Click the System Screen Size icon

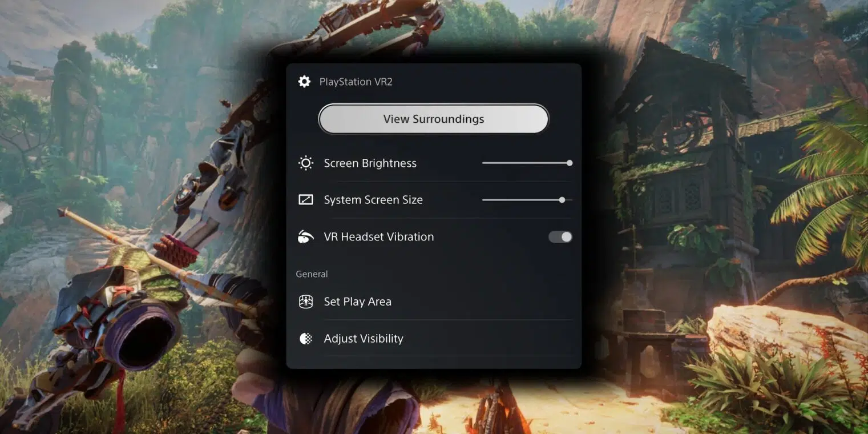(x=306, y=200)
